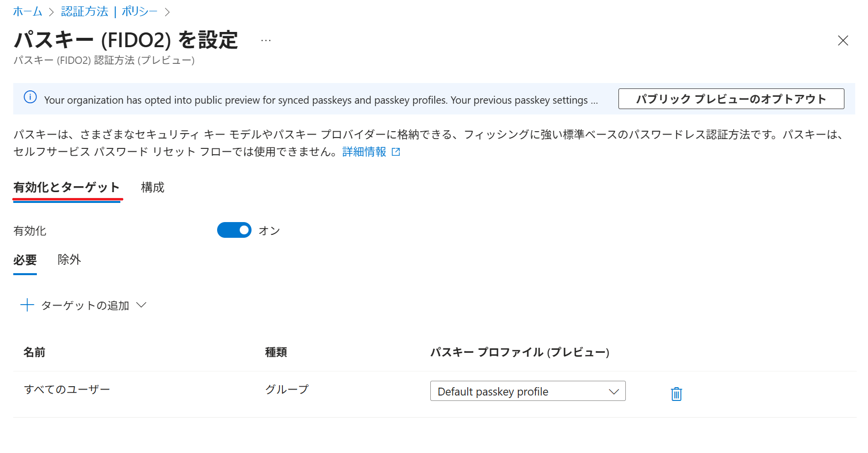Viewport: 868px width, 453px height.
Task: Close the passkey settings pane
Action: 842,41
